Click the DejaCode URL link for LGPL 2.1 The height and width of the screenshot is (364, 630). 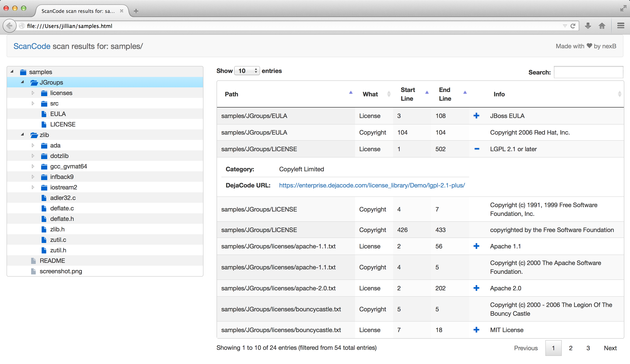pos(371,185)
